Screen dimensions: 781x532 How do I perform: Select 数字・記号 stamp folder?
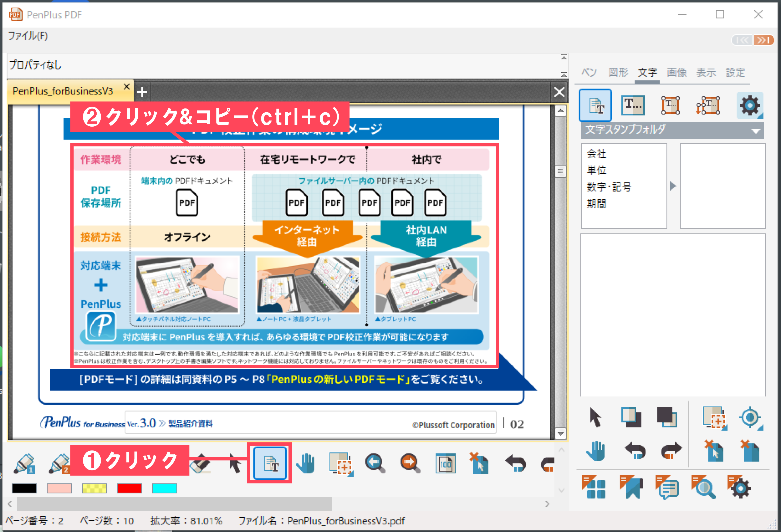click(x=609, y=187)
